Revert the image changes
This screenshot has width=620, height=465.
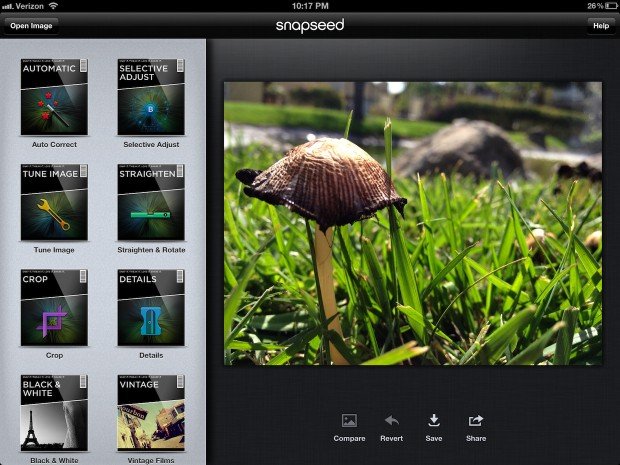(391, 426)
